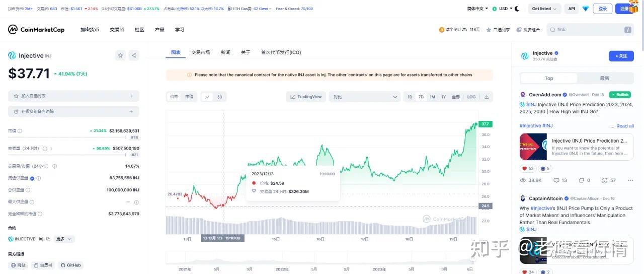Toggle chart to 价格 price

pyautogui.click(x=174, y=97)
